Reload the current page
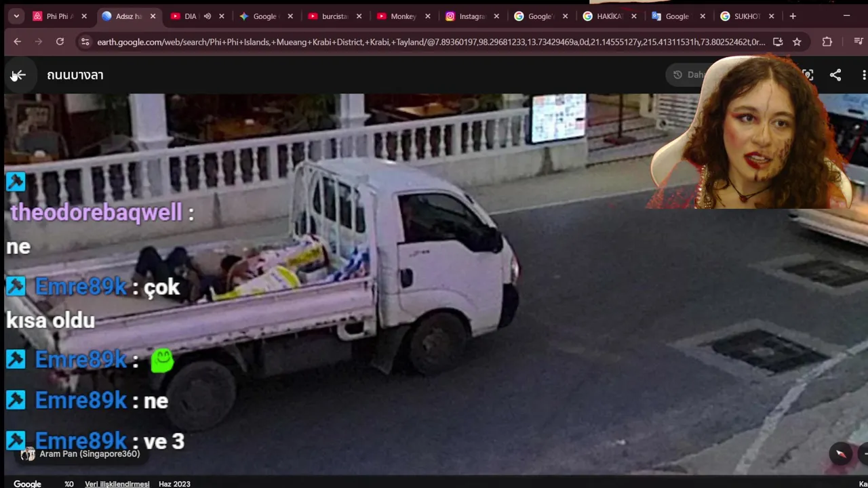This screenshot has width=868, height=488. tap(60, 42)
